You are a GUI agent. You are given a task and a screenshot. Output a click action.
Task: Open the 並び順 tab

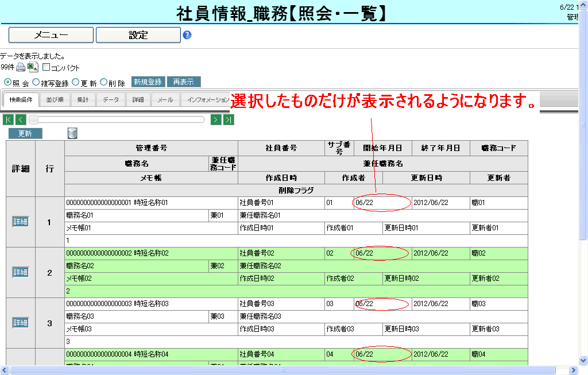pyautogui.click(x=55, y=100)
